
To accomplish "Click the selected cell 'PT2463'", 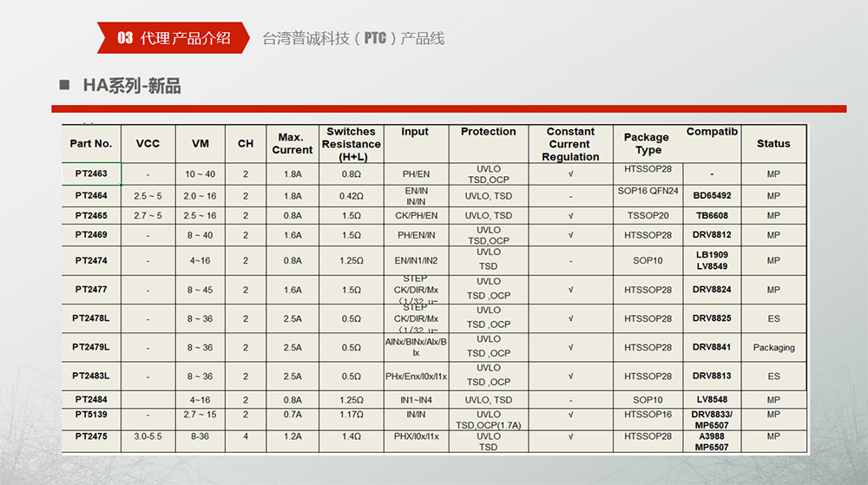I will [x=91, y=174].
